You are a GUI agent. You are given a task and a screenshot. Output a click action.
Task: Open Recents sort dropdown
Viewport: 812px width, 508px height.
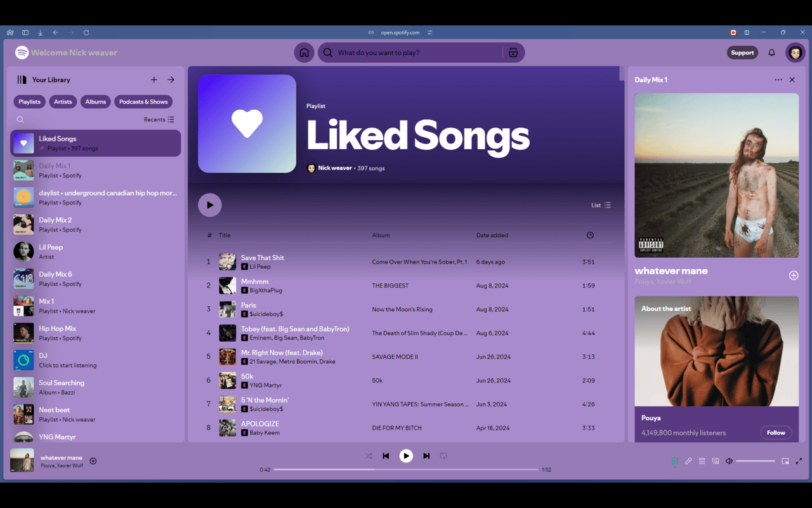[159, 119]
